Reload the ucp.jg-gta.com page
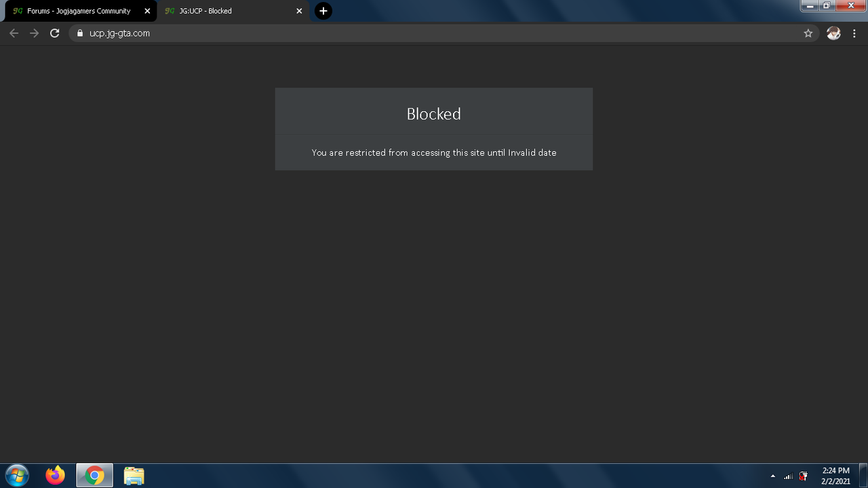868x488 pixels. 55,33
